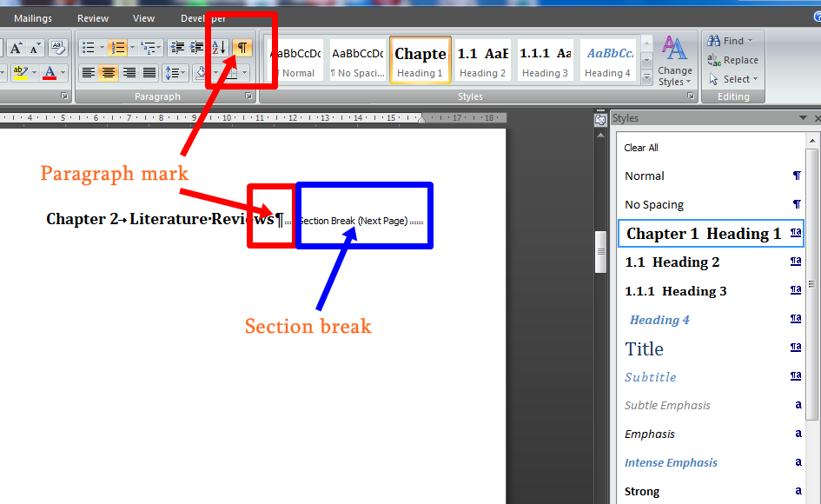Click the tab stop marker on the ruler
Image resolution: width=821 pixels, height=504 pixels.
point(421,119)
